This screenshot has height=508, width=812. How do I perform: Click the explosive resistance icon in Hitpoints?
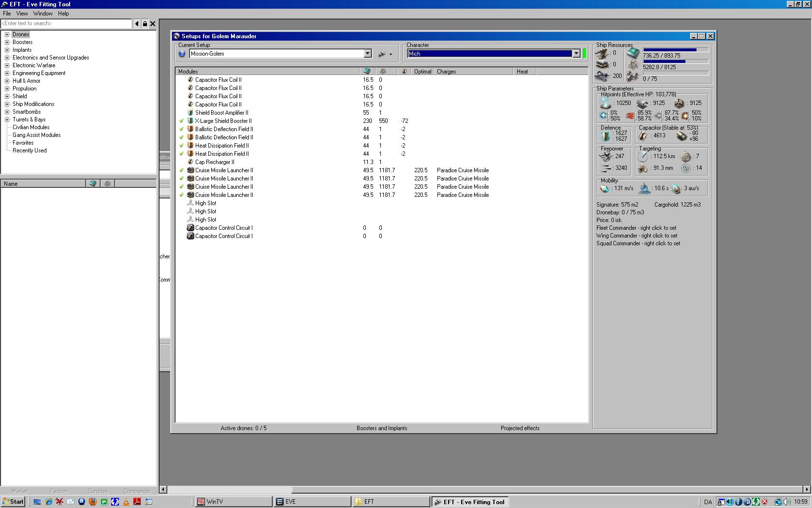pyautogui.click(x=684, y=116)
